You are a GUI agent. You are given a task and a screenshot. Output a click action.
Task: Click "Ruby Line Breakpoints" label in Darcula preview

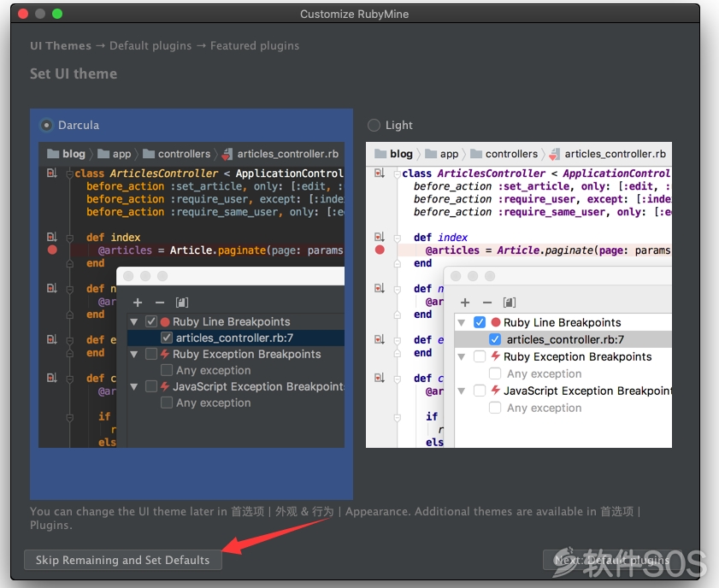pos(232,321)
